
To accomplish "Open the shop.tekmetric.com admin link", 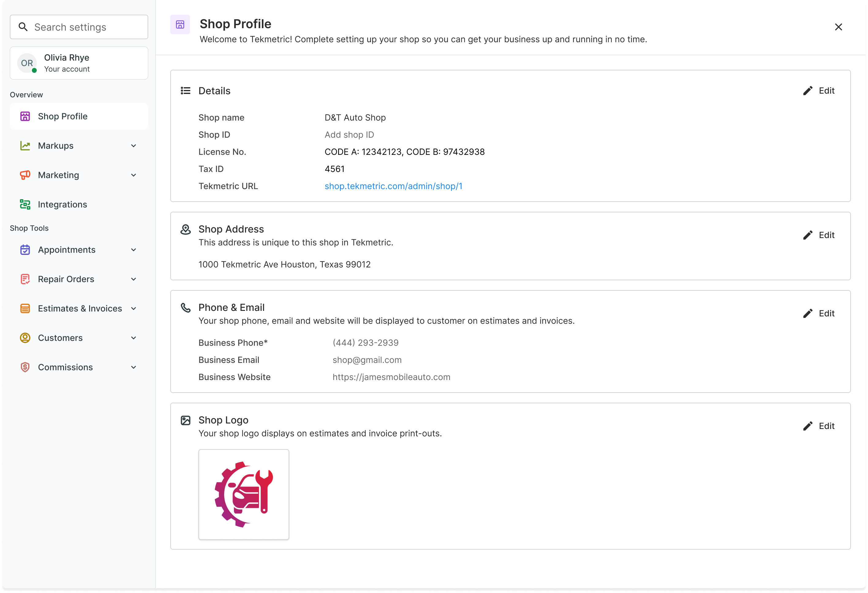I will [x=393, y=186].
